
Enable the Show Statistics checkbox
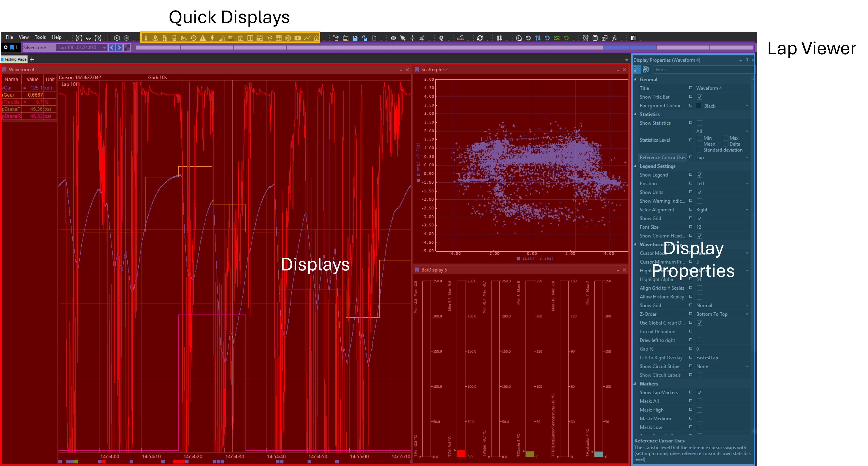click(700, 123)
